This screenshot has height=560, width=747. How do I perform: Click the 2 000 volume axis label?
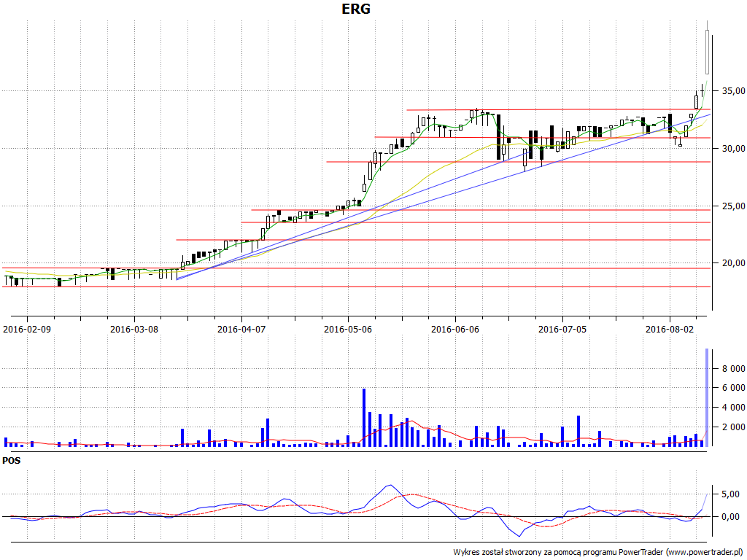click(x=734, y=427)
